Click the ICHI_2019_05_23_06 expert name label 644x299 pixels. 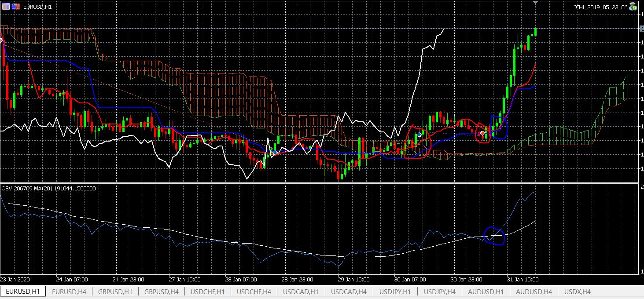(601, 7)
